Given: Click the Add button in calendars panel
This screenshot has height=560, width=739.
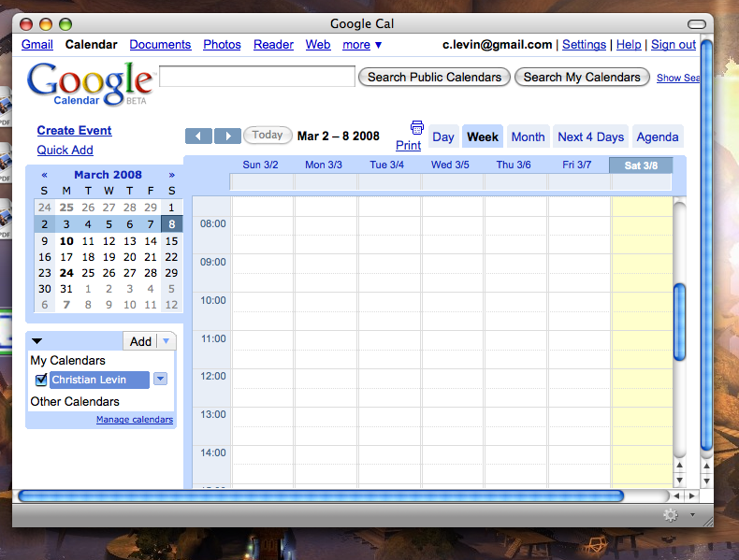Looking at the screenshot, I should 140,341.
